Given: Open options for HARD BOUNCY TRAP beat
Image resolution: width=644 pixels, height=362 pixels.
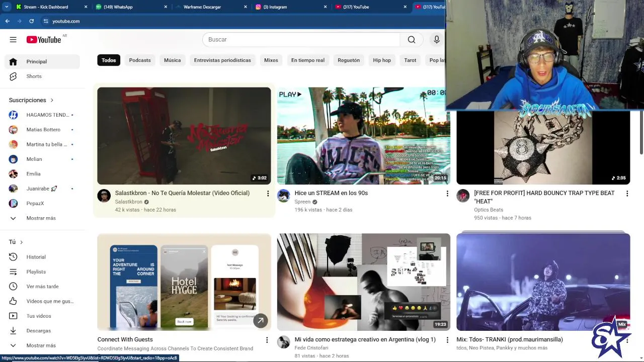Looking at the screenshot, I should coord(627,194).
